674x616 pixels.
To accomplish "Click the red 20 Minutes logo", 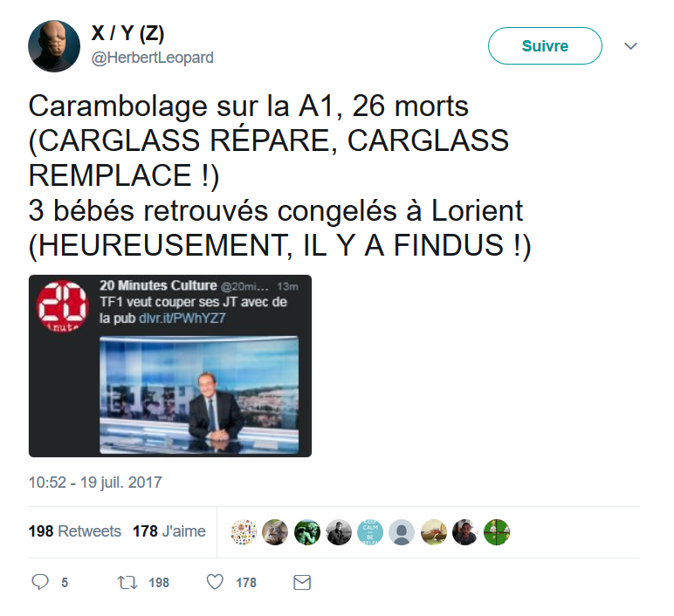I will pyautogui.click(x=63, y=305).
